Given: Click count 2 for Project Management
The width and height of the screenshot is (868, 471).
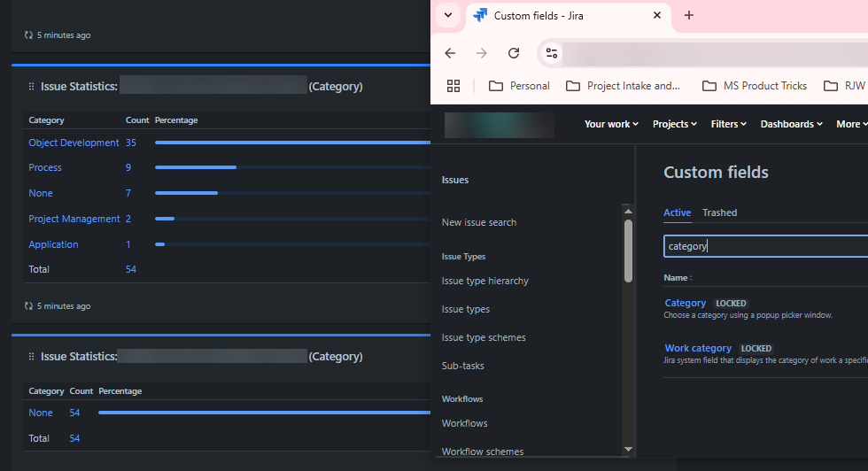Looking at the screenshot, I should pyautogui.click(x=128, y=220).
